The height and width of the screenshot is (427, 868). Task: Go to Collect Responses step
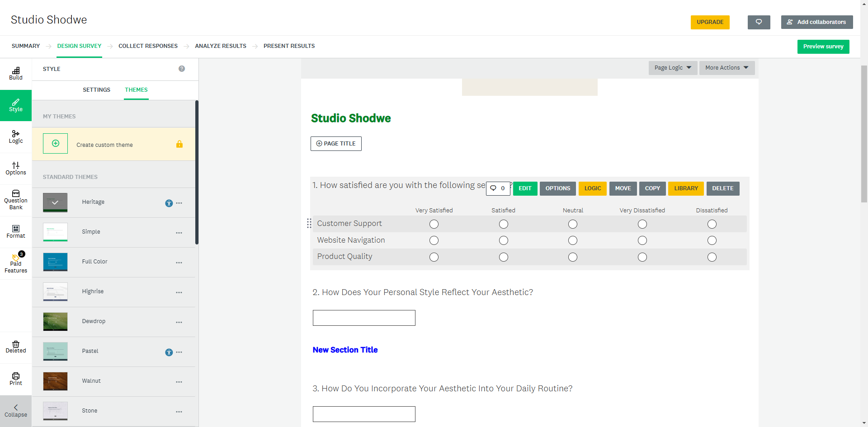(x=148, y=46)
